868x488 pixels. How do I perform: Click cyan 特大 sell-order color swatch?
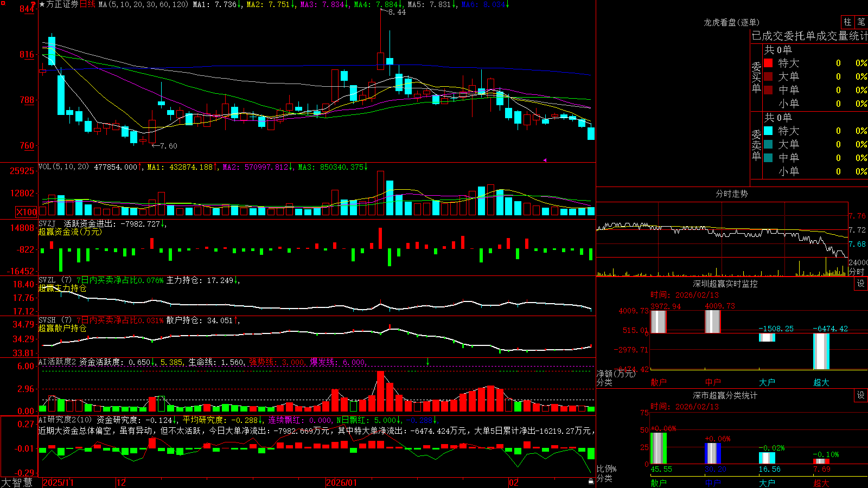(768, 131)
